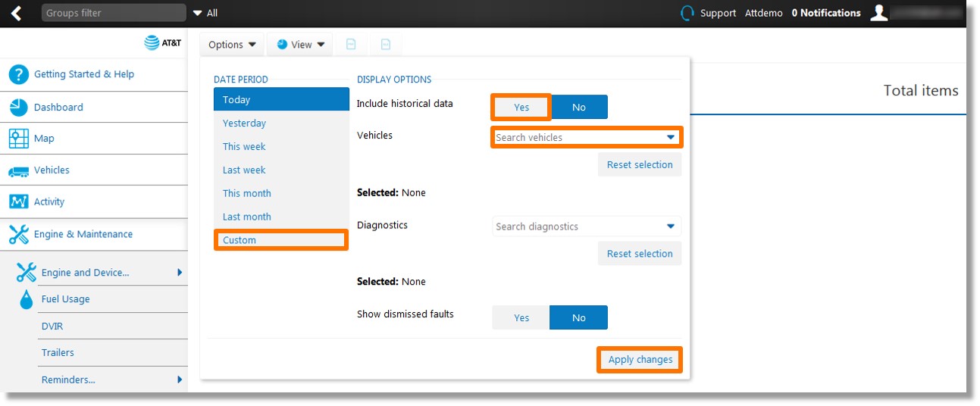Click the Fuel Usage droplet icon
Image resolution: width=980 pixels, height=406 pixels.
pos(27,299)
